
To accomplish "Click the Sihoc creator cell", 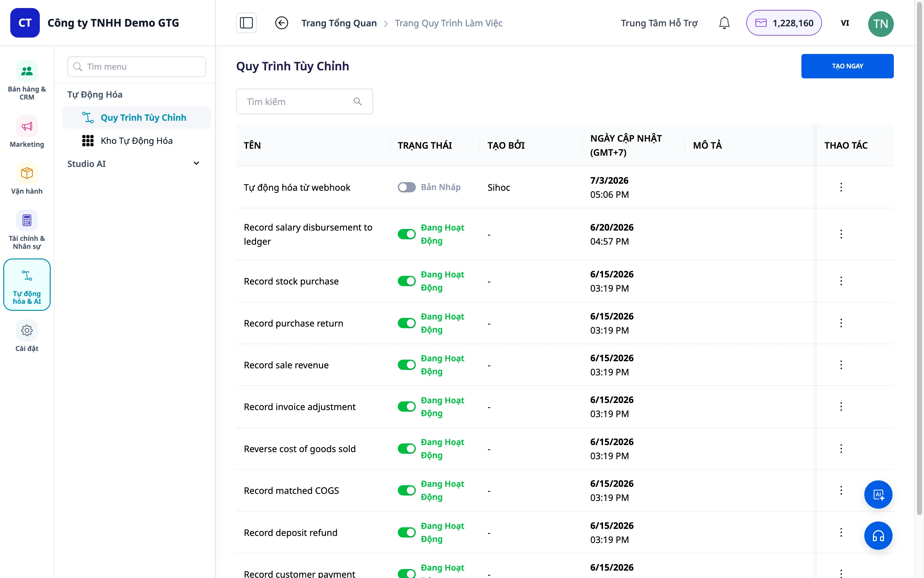I will [x=499, y=187].
